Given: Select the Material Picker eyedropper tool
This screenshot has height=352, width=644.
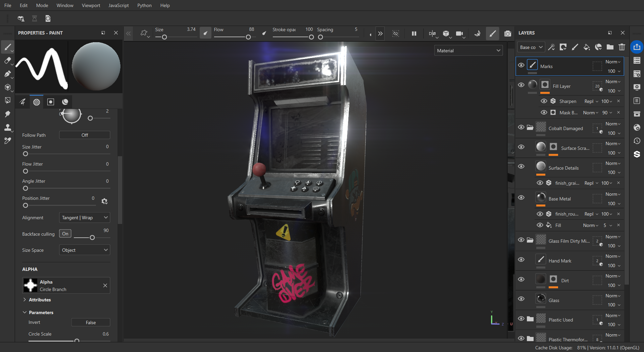Looking at the screenshot, I should coord(7,141).
